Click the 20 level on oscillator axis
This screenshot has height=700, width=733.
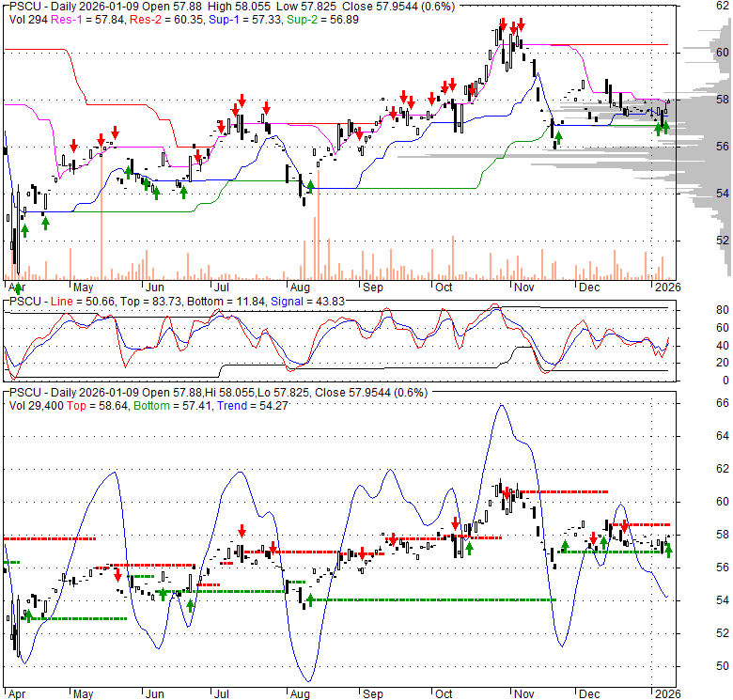tap(723, 363)
